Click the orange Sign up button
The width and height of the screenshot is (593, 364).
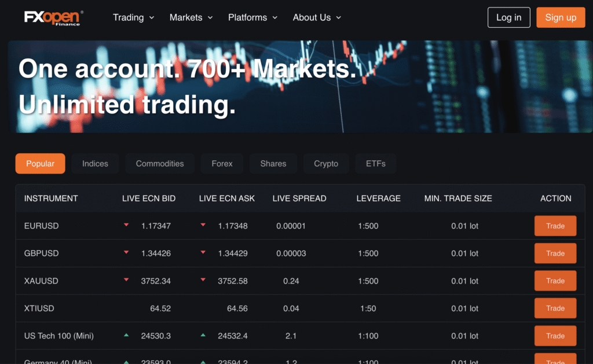point(561,17)
